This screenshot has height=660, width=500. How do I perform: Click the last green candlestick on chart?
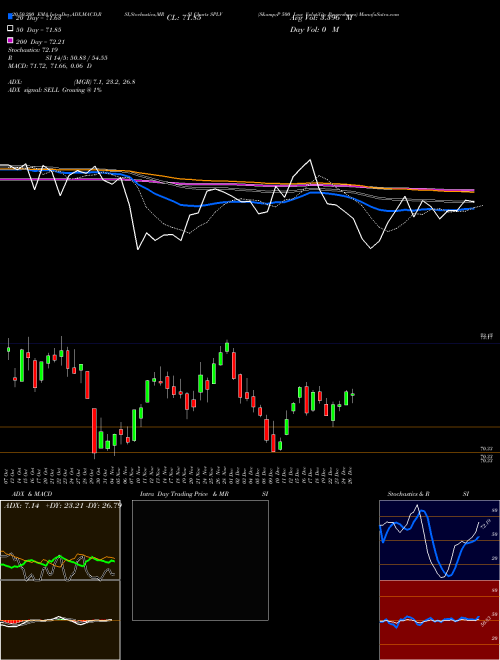[x=353, y=394]
